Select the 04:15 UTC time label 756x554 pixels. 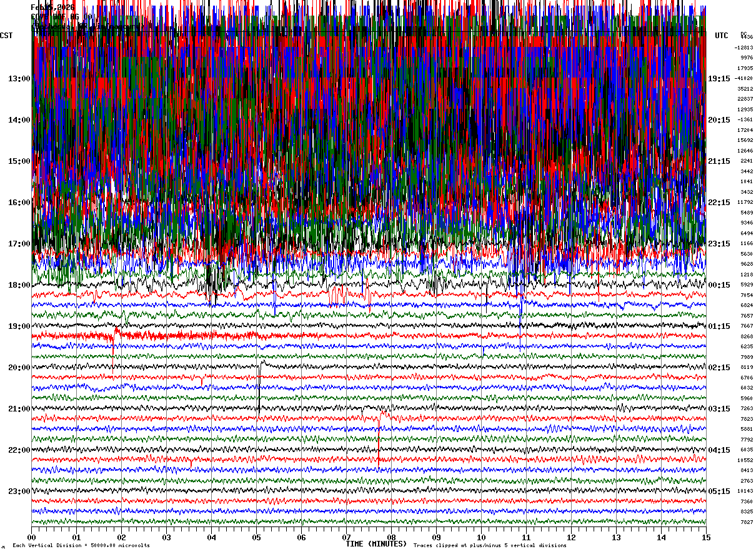719,450
